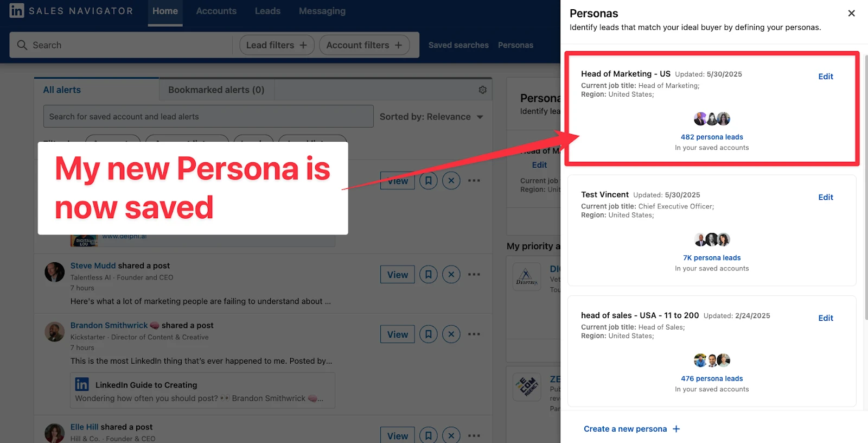Open more options for the first alert
This screenshot has width=868, height=443.
tap(474, 181)
